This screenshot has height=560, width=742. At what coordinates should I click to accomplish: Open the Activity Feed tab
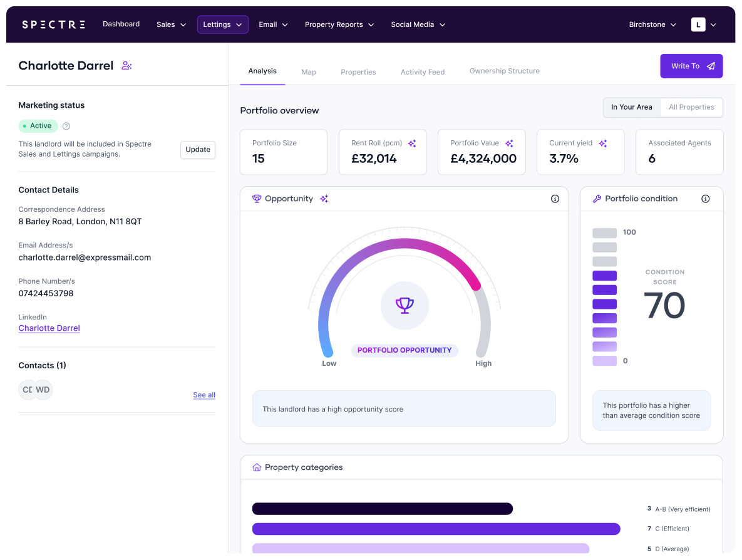click(422, 71)
